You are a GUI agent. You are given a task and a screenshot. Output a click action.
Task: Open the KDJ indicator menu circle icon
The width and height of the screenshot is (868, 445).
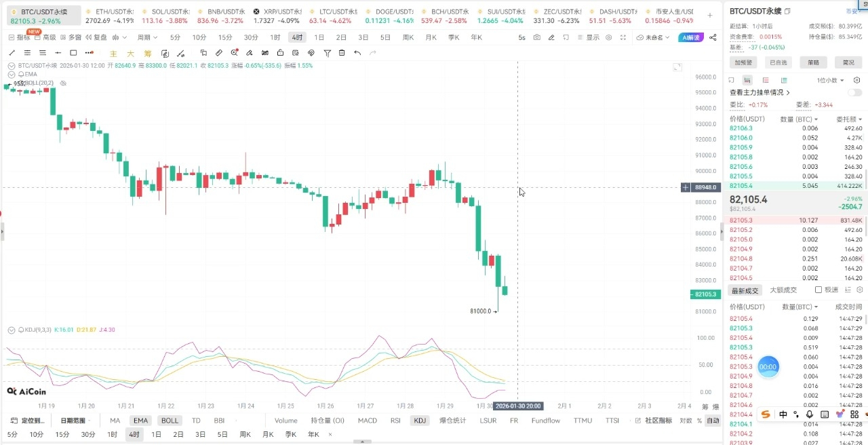(12, 330)
